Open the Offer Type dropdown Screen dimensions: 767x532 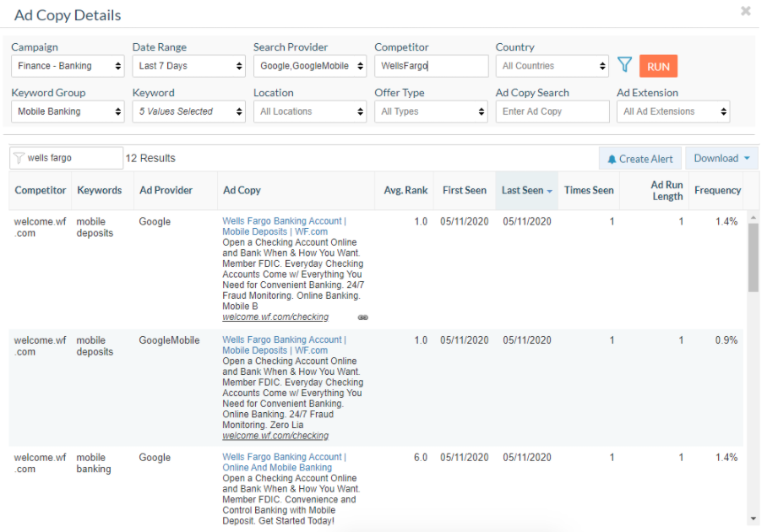point(431,111)
